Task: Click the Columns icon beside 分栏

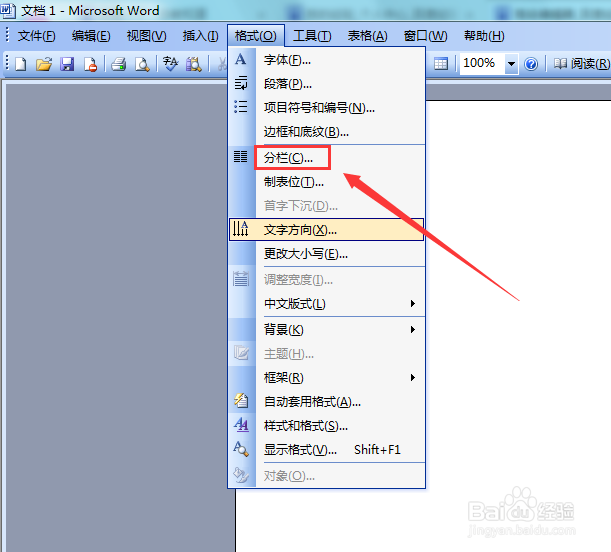Action: point(240,157)
